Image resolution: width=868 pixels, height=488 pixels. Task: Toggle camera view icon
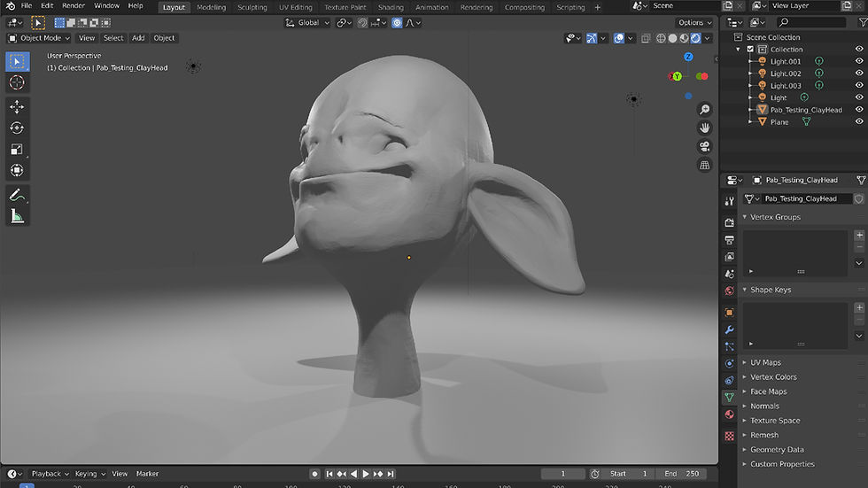click(704, 146)
